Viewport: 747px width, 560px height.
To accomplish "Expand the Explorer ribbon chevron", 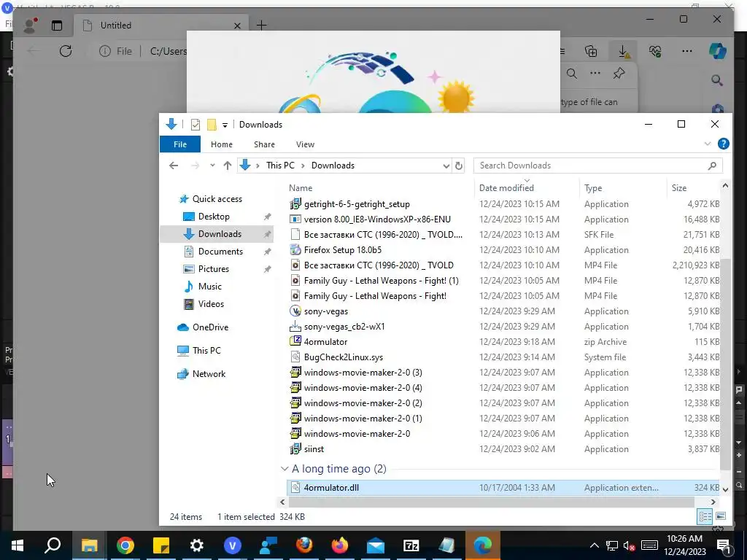I will (x=708, y=144).
